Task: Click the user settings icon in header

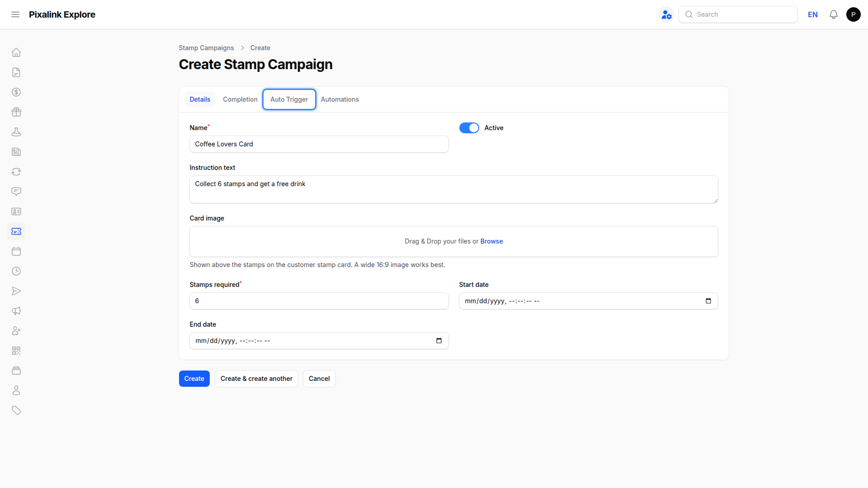Action: click(666, 14)
